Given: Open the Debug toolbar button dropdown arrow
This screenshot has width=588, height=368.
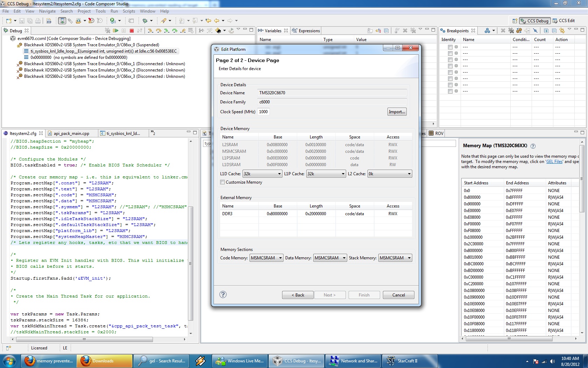Looking at the screenshot, I should (x=151, y=21).
